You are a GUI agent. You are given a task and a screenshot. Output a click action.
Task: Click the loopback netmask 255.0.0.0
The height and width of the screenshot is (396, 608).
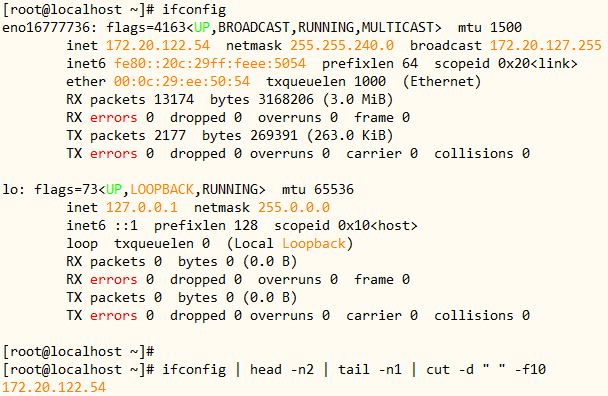click(294, 208)
